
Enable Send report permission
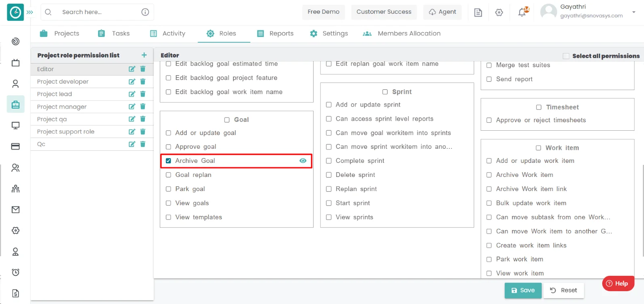[x=489, y=79]
